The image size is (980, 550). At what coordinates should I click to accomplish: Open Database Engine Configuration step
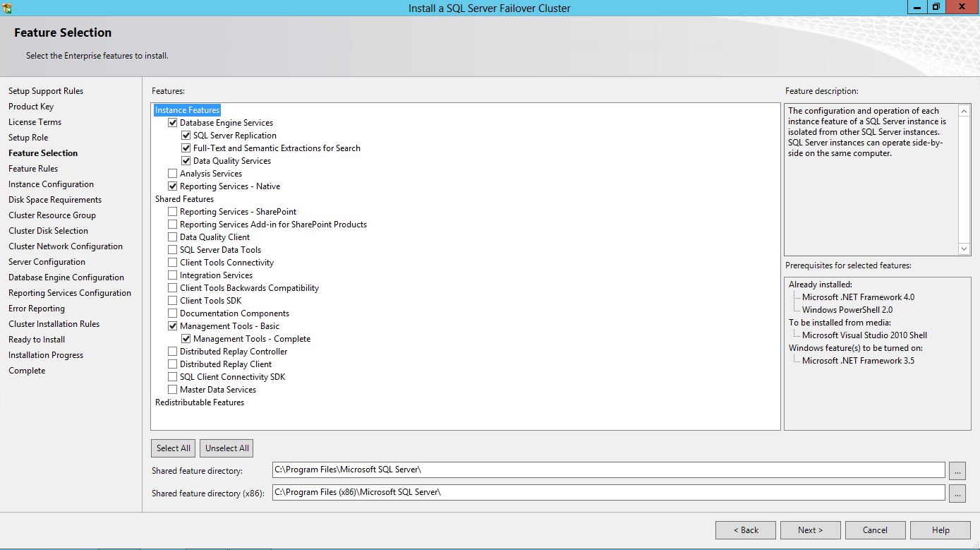(66, 277)
